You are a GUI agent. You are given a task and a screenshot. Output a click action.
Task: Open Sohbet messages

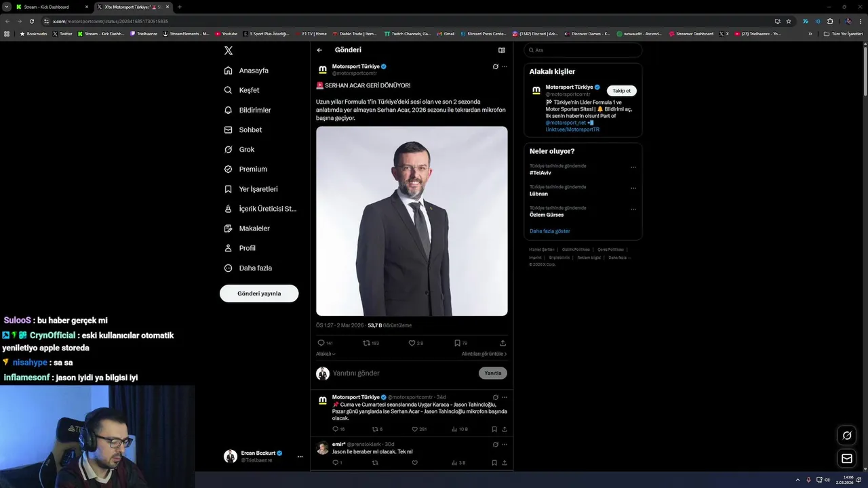243,129
